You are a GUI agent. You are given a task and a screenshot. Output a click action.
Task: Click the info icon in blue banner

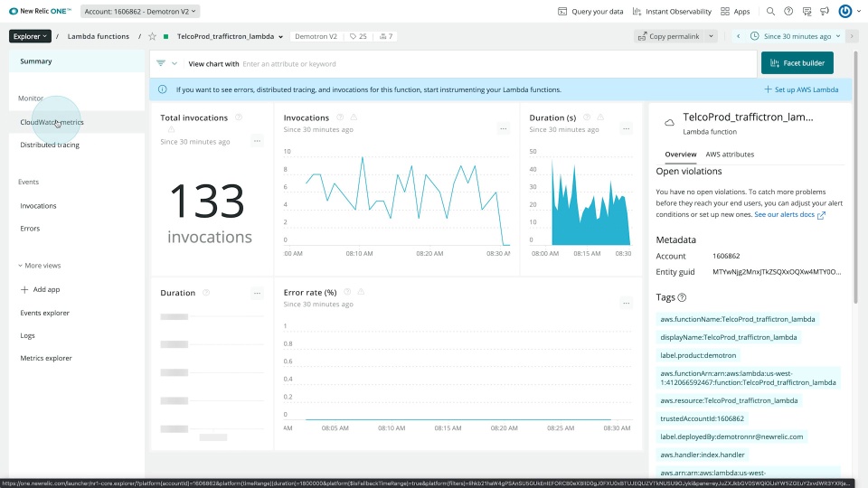(162, 89)
